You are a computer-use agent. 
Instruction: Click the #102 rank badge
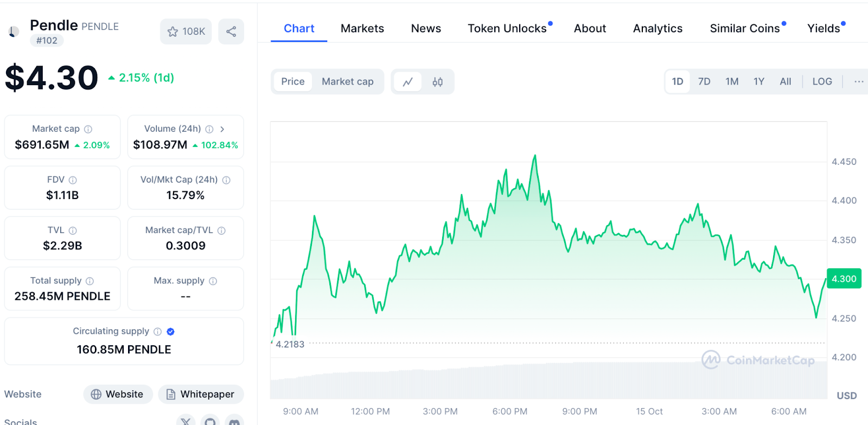coord(47,41)
